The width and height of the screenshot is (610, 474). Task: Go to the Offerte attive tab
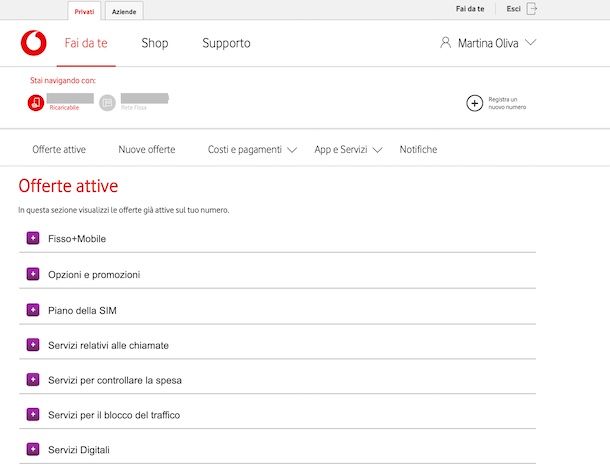point(59,149)
